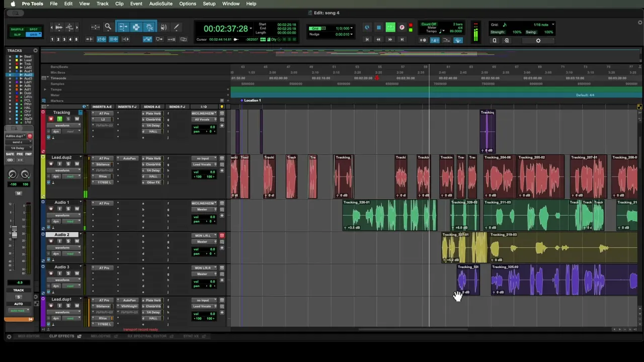
Task: Open RVox insert on Lead.dup2
Action: tap(103, 176)
